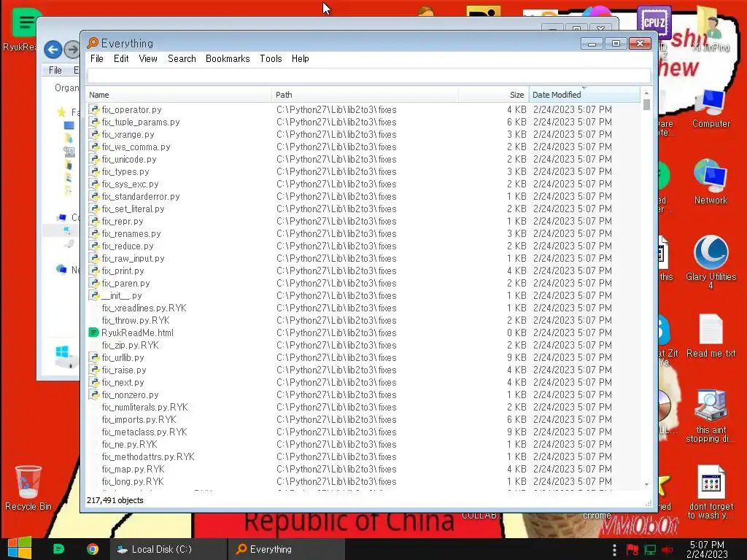Select the fix_reduce.py file icon
This screenshot has height=560, width=747.
94,246
